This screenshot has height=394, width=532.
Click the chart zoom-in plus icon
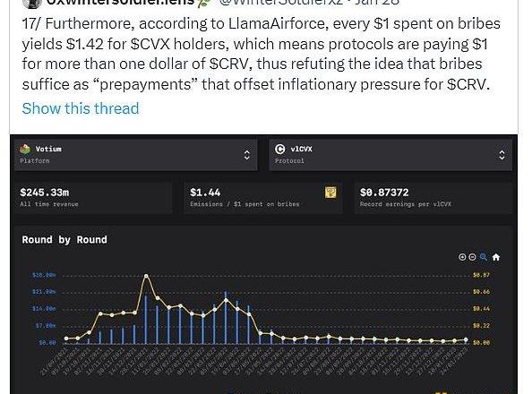(x=462, y=257)
